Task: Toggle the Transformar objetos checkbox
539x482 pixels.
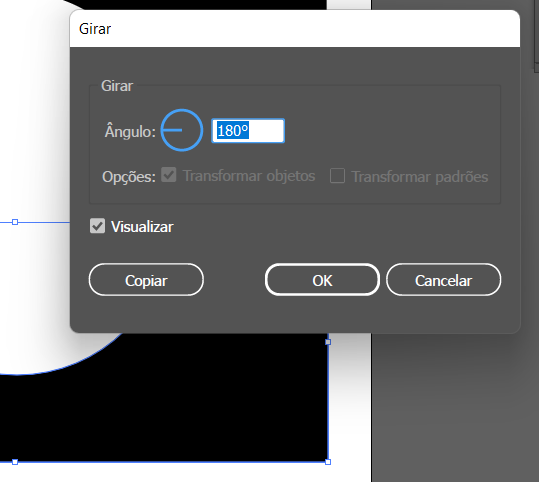Action: coord(169,175)
